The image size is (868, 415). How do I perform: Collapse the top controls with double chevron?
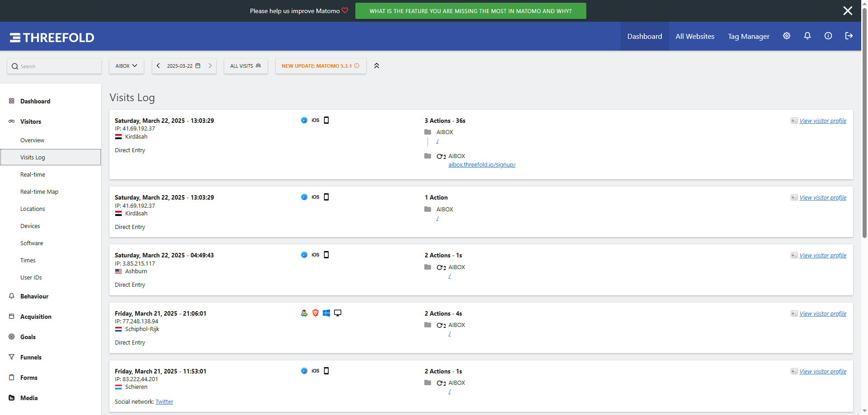[x=377, y=66]
